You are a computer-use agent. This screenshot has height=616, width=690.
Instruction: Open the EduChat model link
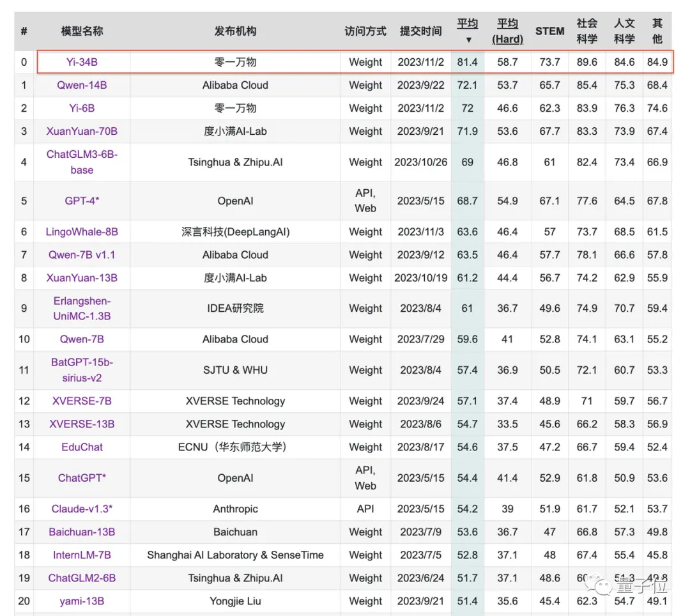point(82,447)
